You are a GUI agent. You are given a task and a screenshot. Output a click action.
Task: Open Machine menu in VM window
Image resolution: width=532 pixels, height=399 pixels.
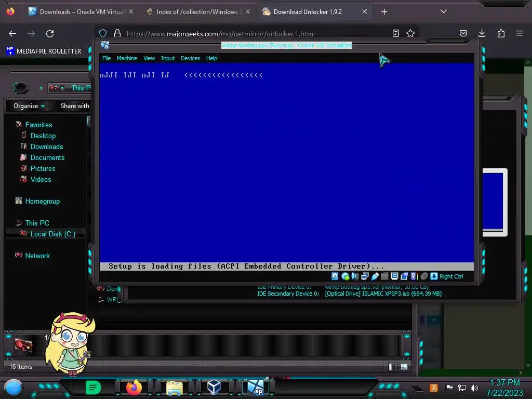(127, 58)
